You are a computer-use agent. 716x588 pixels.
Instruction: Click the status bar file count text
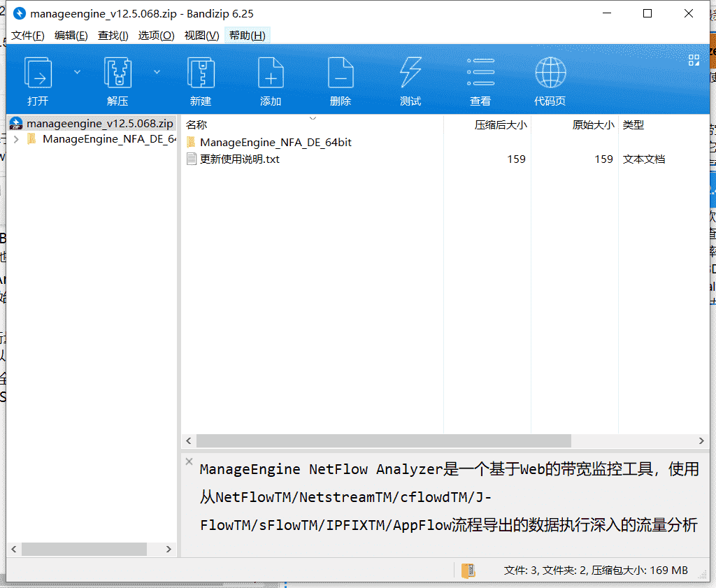pyautogui.click(x=596, y=571)
